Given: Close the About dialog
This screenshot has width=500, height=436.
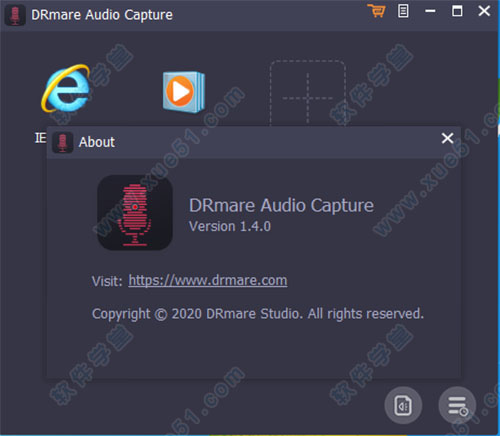Looking at the screenshot, I should (x=447, y=138).
